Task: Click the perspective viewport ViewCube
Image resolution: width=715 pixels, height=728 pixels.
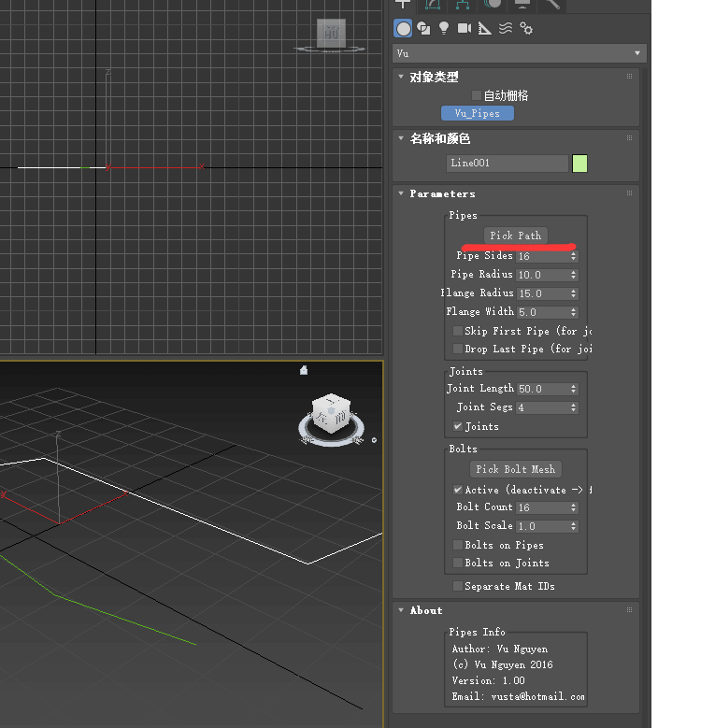Action: (329, 411)
